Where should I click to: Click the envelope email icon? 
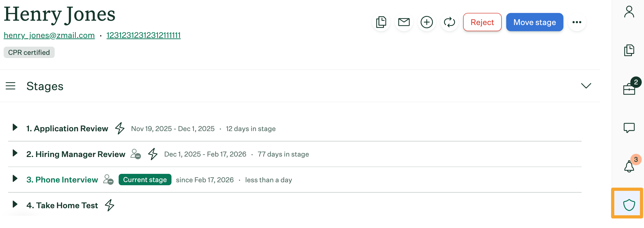(404, 22)
